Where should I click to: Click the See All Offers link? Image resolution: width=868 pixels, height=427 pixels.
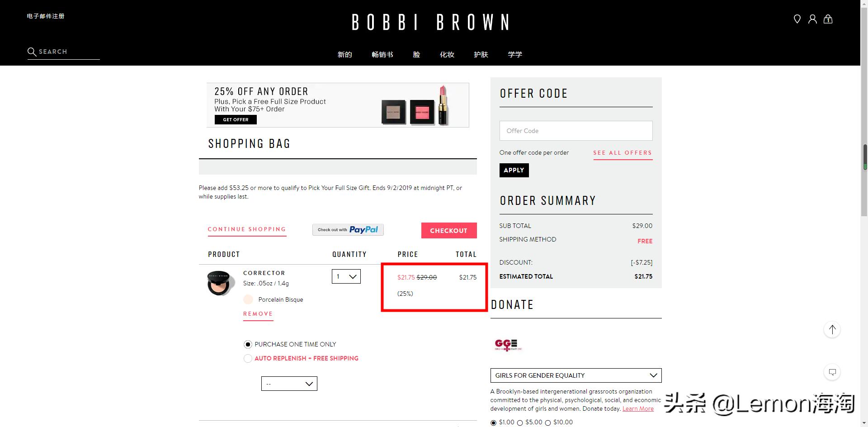(x=623, y=153)
